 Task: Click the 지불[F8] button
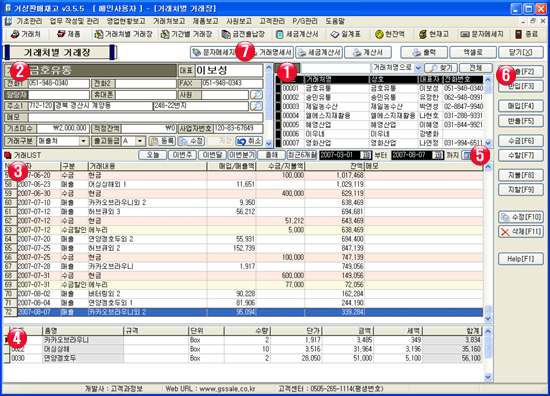pos(521,175)
